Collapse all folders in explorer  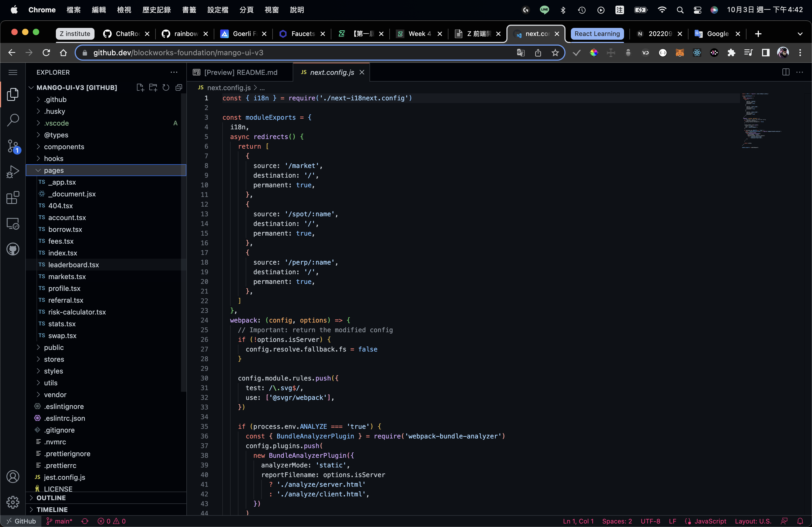[x=179, y=87]
